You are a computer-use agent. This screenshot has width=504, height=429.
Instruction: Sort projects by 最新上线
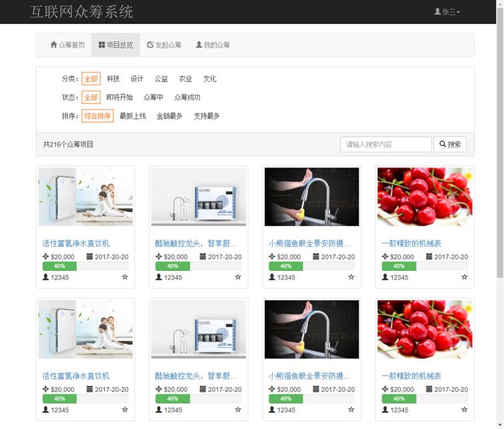tap(133, 116)
